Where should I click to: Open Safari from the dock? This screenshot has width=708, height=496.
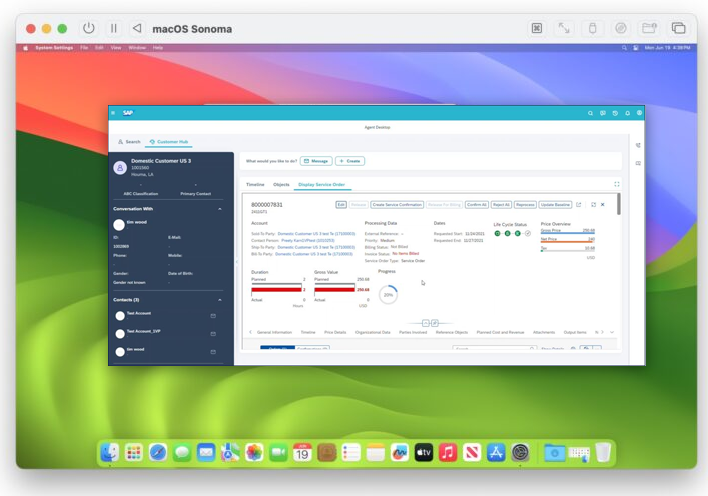[158, 452]
